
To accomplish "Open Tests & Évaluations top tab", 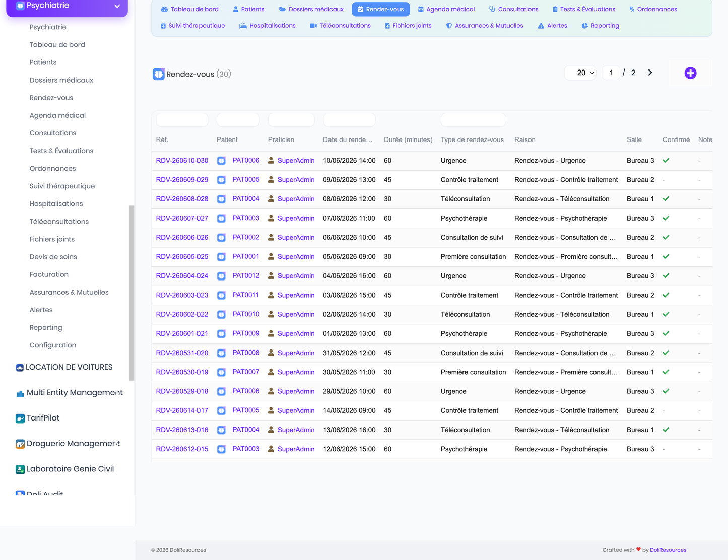I will pos(583,9).
